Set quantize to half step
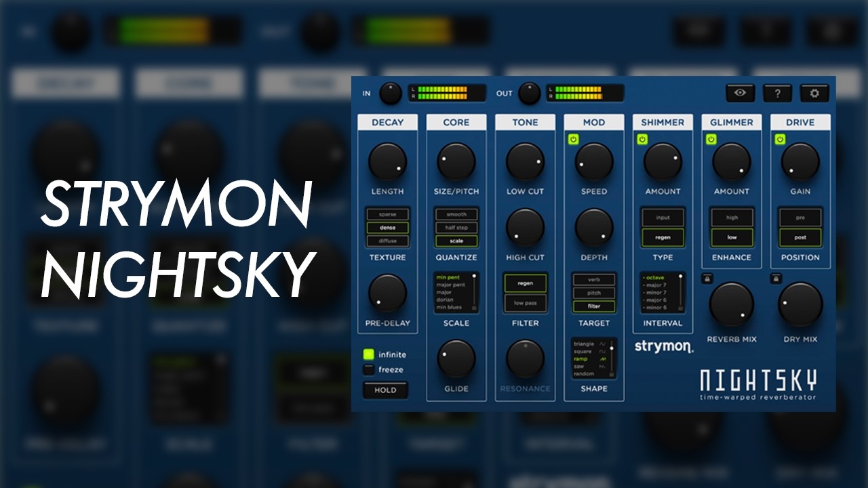Image resolution: width=868 pixels, height=488 pixels. pos(456,228)
